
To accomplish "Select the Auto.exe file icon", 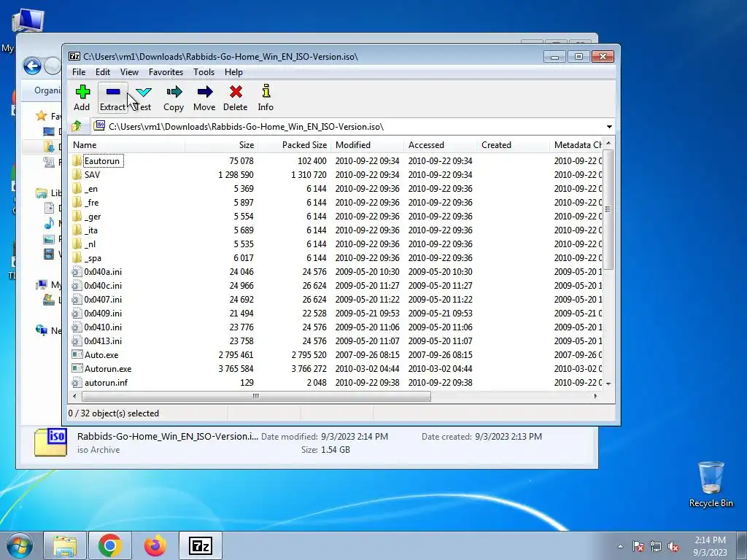I will click(x=77, y=355).
